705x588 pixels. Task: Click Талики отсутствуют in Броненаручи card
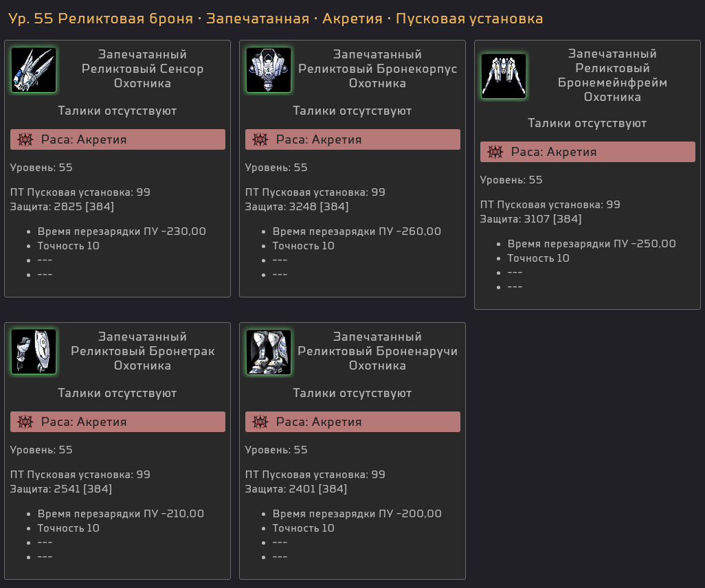coord(352,394)
